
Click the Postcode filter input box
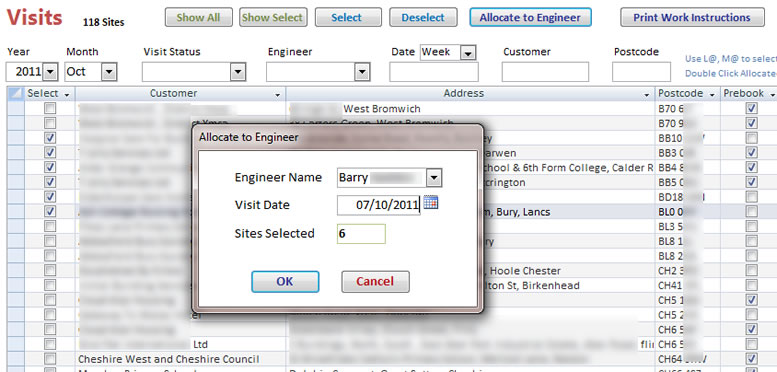coord(641,72)
